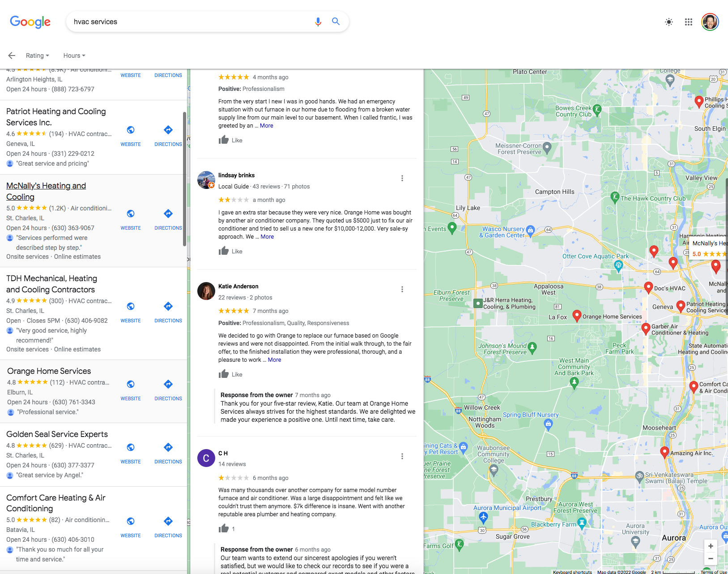Get directions to Golden Seal Service Experts
Viewport: 728px width, 574px height.
point(168,453)
